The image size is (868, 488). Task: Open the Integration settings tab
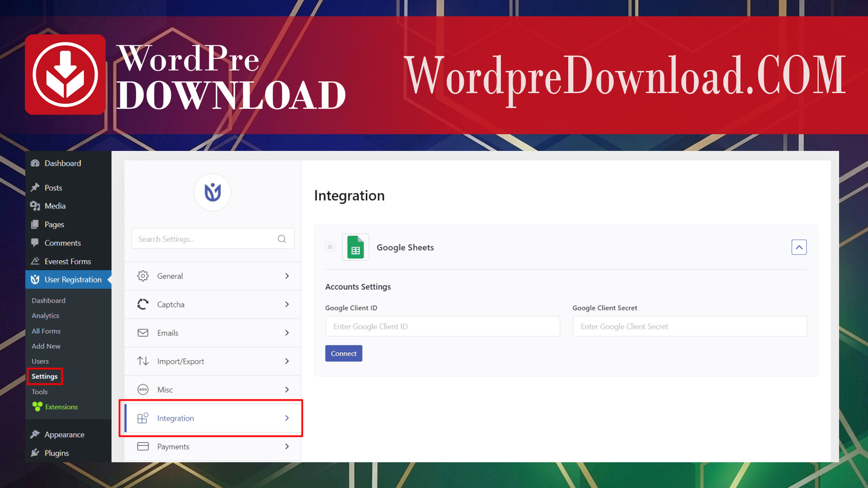coord(212,418)
